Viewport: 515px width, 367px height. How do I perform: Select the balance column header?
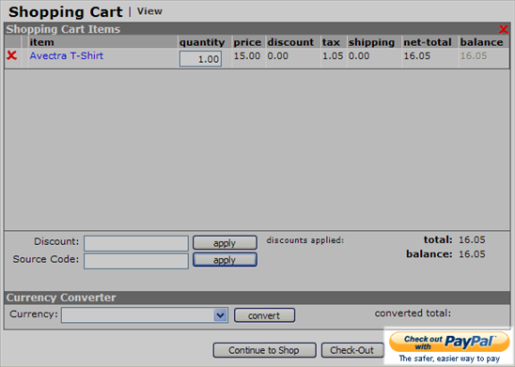(482, 42)
